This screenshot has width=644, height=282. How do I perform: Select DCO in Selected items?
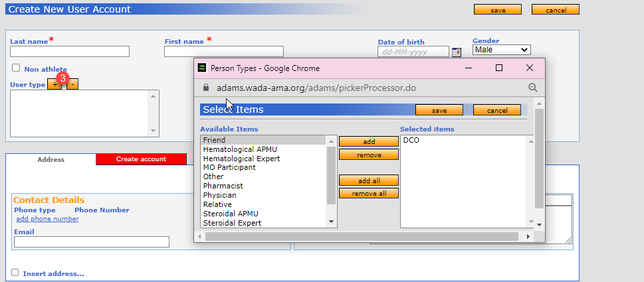463,140
